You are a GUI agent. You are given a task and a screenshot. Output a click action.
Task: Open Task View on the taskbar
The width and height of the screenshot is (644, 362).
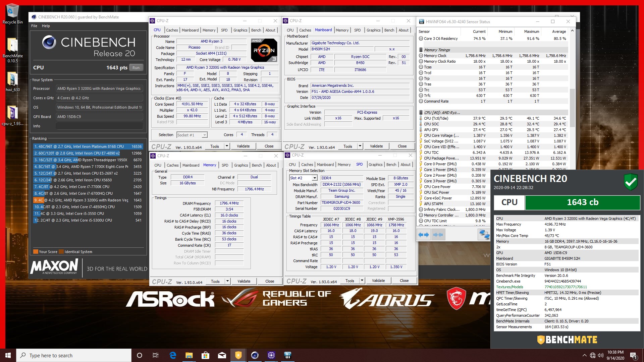pyautogui.click(x=156, y=355)
